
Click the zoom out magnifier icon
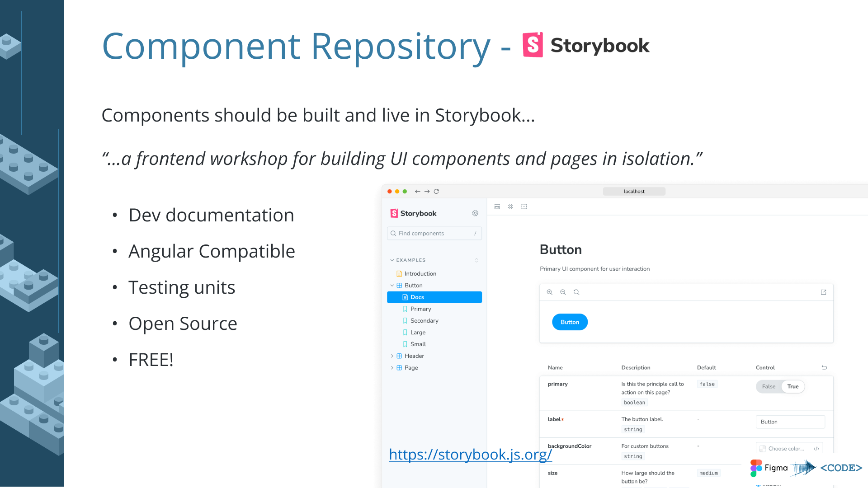pos(563,292)
